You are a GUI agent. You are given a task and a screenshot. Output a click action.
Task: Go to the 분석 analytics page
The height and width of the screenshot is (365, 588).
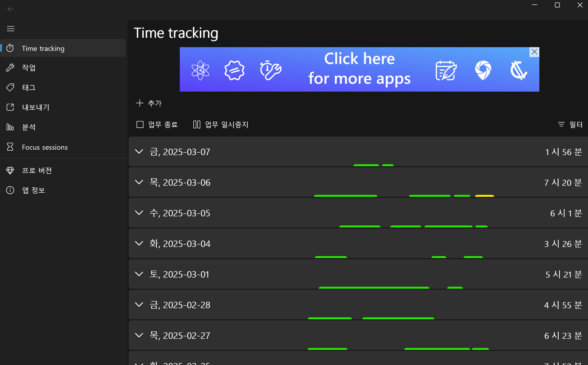click(29, 127)
